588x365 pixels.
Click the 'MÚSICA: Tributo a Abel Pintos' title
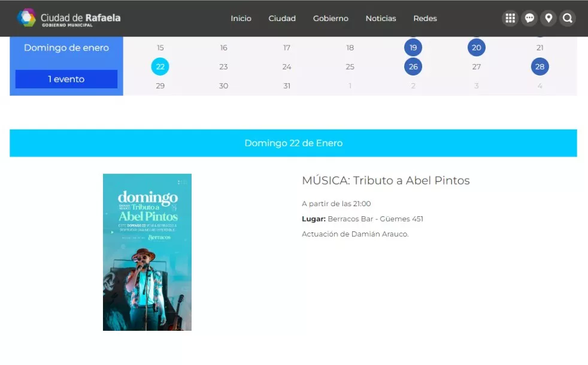[386, 180]
